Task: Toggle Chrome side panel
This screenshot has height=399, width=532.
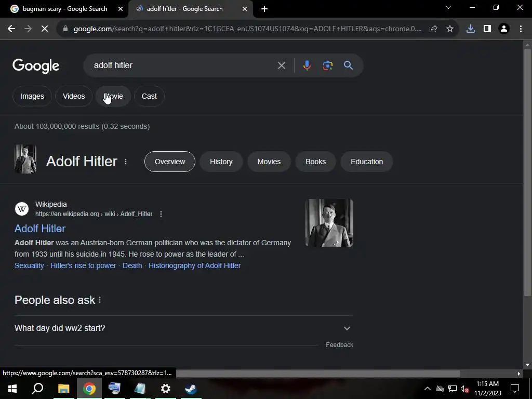Action: (487, 29)
